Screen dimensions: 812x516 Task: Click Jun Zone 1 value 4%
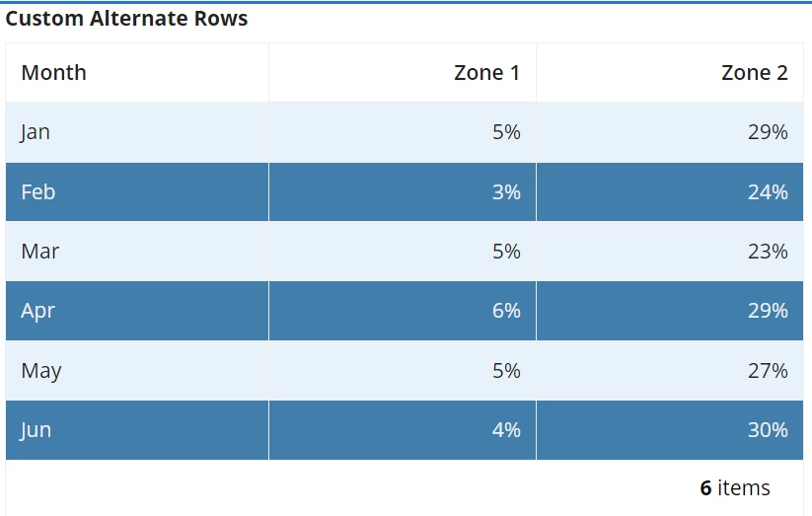tap(403, 430)
